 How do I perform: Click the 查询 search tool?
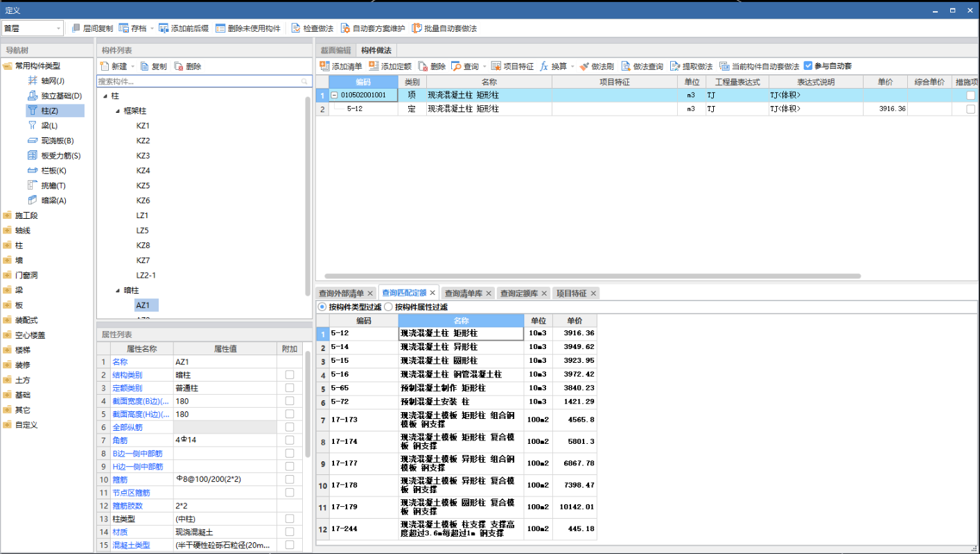[x=465, y=66]
